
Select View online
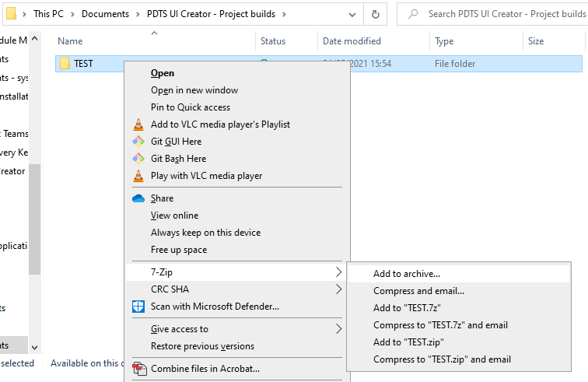[x=175, y=216]
